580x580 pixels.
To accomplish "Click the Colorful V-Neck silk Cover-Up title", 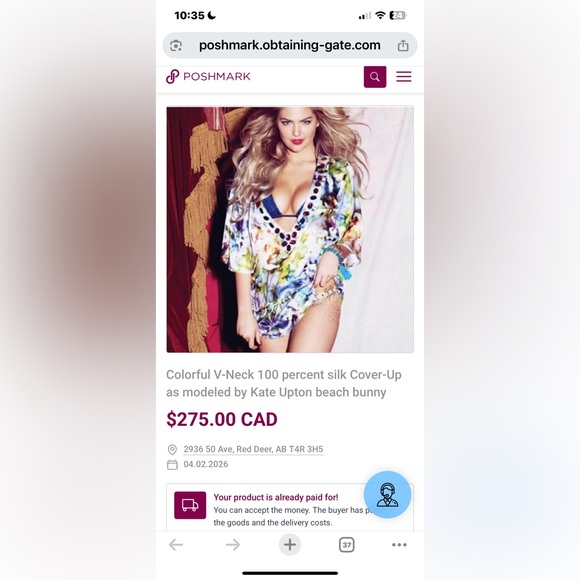I will coord(284,383).
